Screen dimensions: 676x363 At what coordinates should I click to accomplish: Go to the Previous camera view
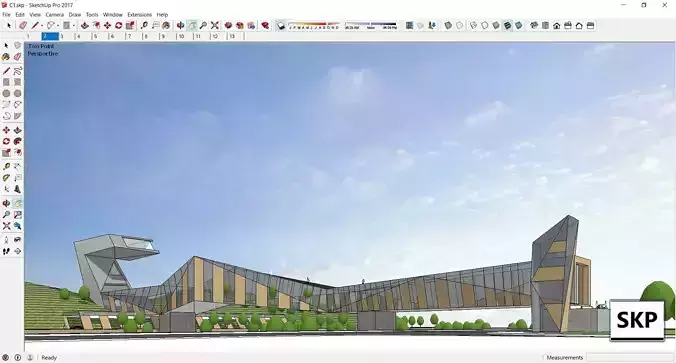point(17,226)
